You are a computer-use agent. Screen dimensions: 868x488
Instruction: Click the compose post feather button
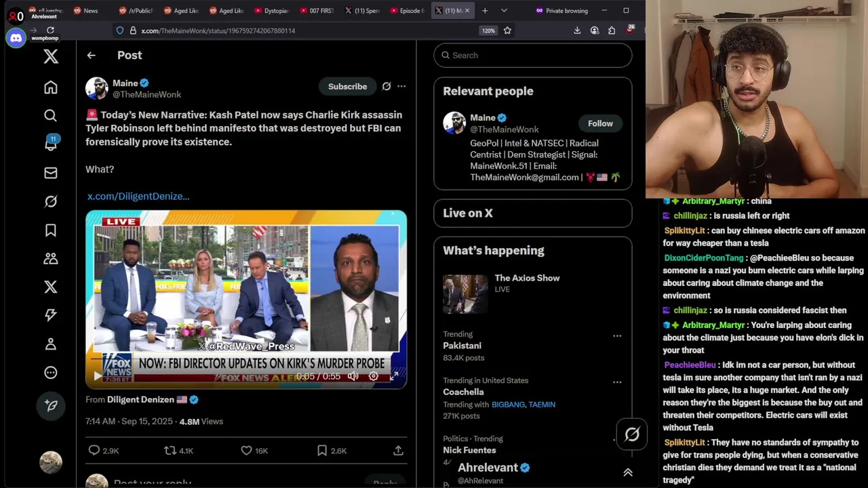pyautogui.click(x=51, y=405)
